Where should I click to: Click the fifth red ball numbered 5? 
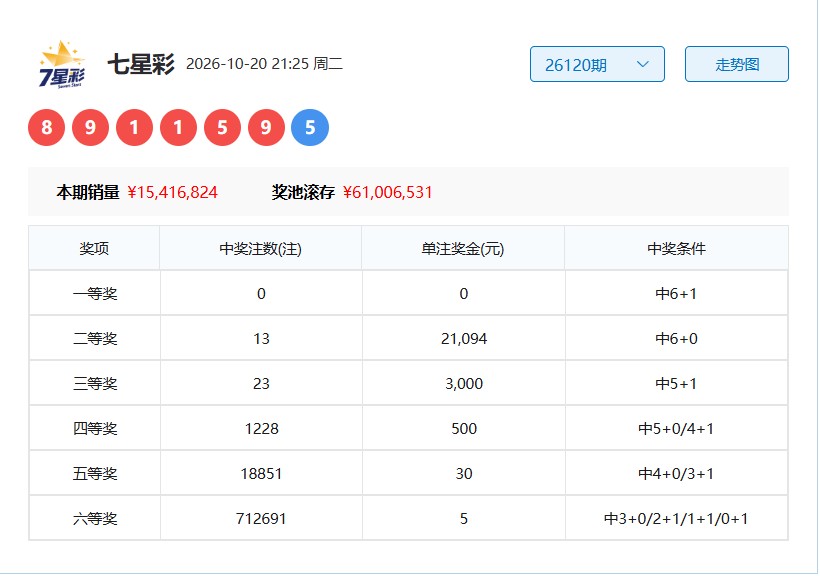222,127
